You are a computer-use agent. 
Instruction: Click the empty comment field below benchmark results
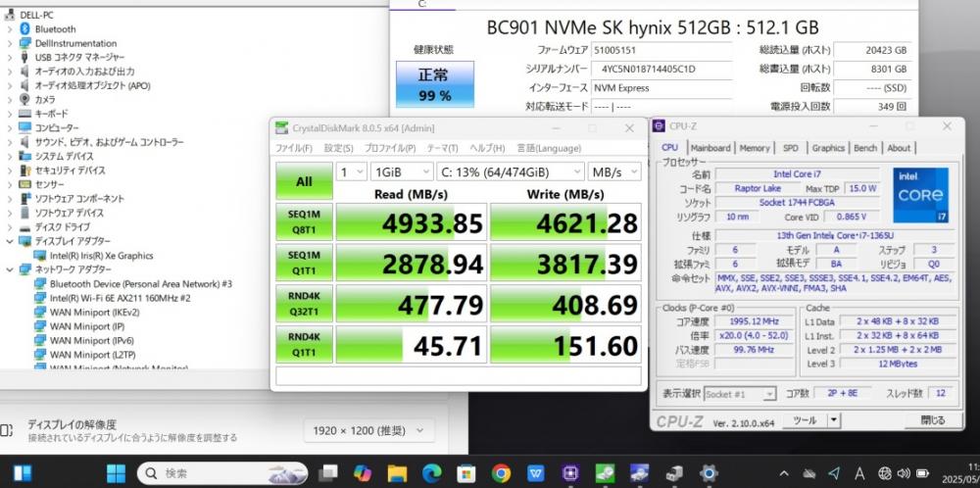459,376
